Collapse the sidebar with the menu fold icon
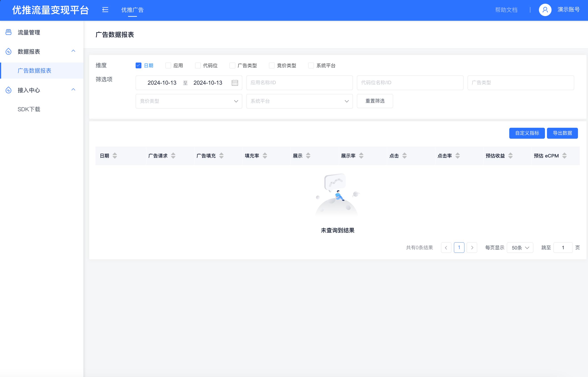This screenshot has height=377, width=588. 105,10
